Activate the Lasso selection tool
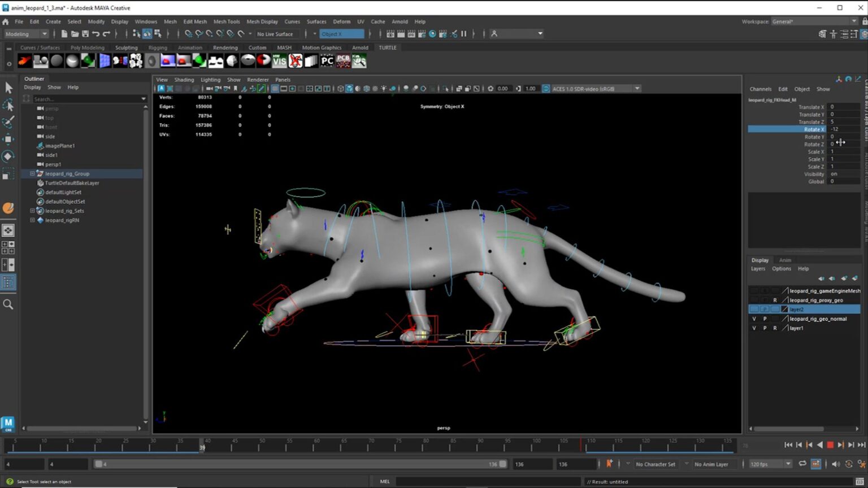The image size is (868, 488). (8, 105)
